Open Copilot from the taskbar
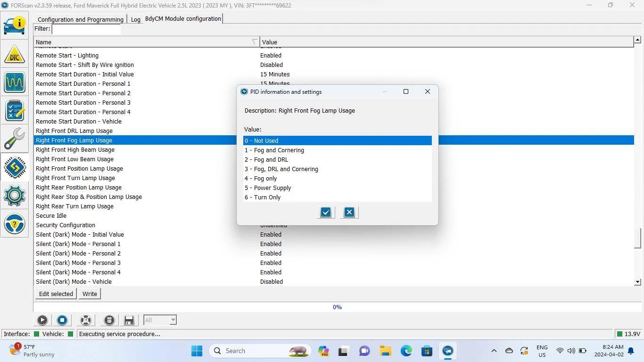Screen dimensions: 644x362 point(323,351)
